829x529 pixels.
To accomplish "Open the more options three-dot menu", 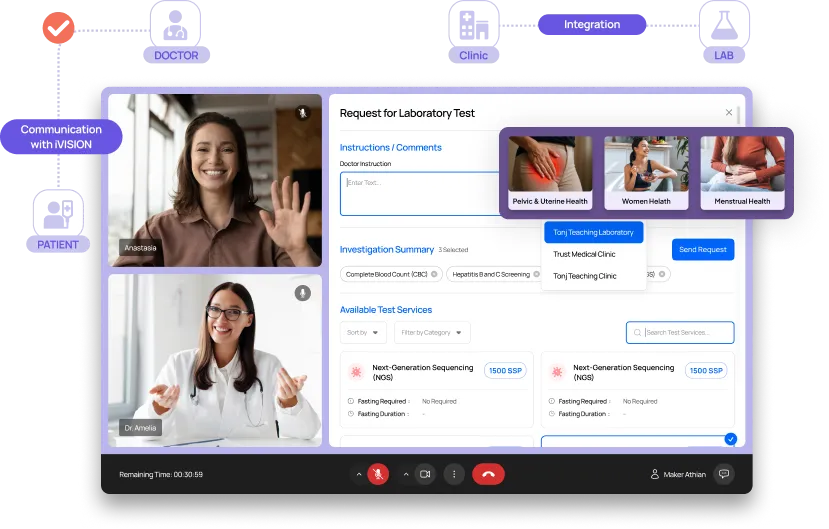I will [454, 475].
